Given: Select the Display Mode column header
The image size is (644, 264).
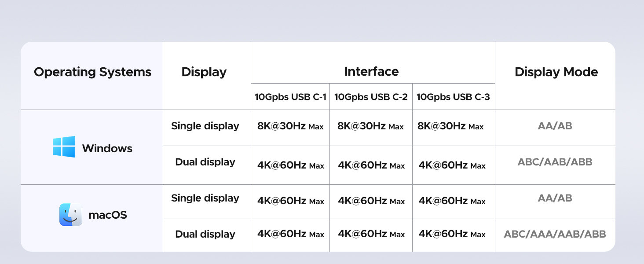Looking at the screenshot, I should 556,72.
